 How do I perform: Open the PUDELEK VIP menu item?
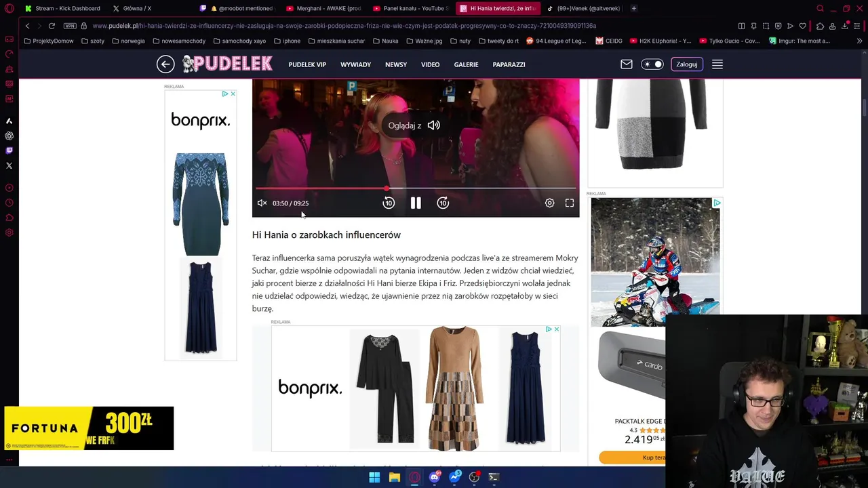[307, 64]
